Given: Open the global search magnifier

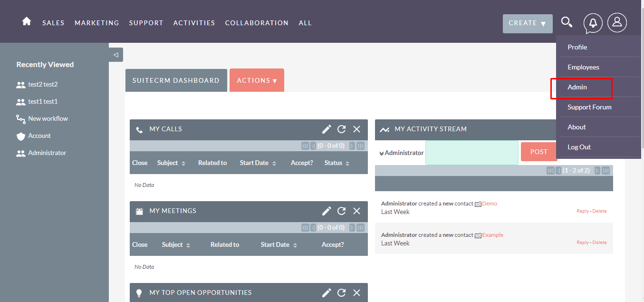Looking at the screenshot, I should pyautogui.click(x=567, y=22).
